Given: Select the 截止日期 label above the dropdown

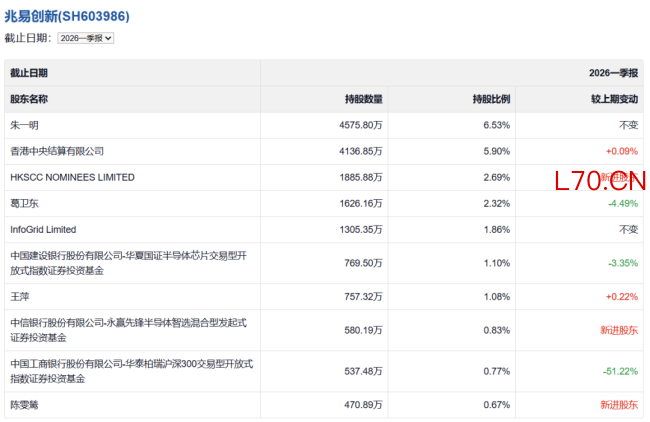Looking at the screenshot, I should click(x=28, y=38).
